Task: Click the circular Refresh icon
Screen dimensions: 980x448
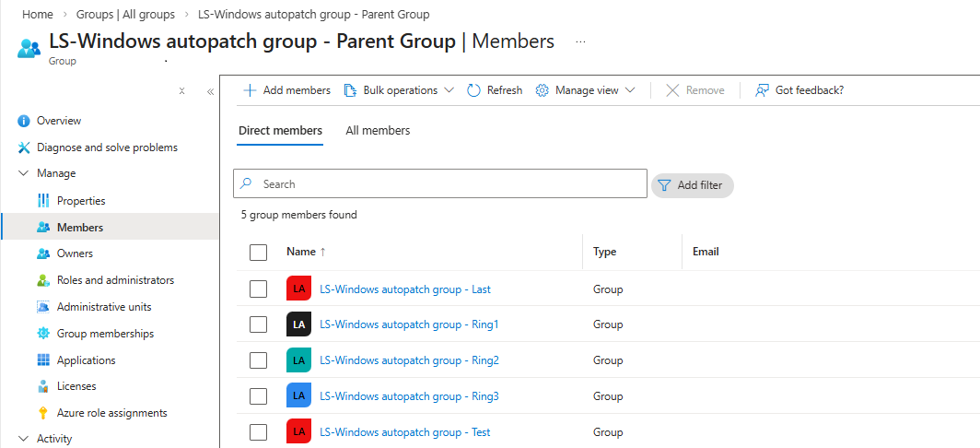Action: point(473,90)
